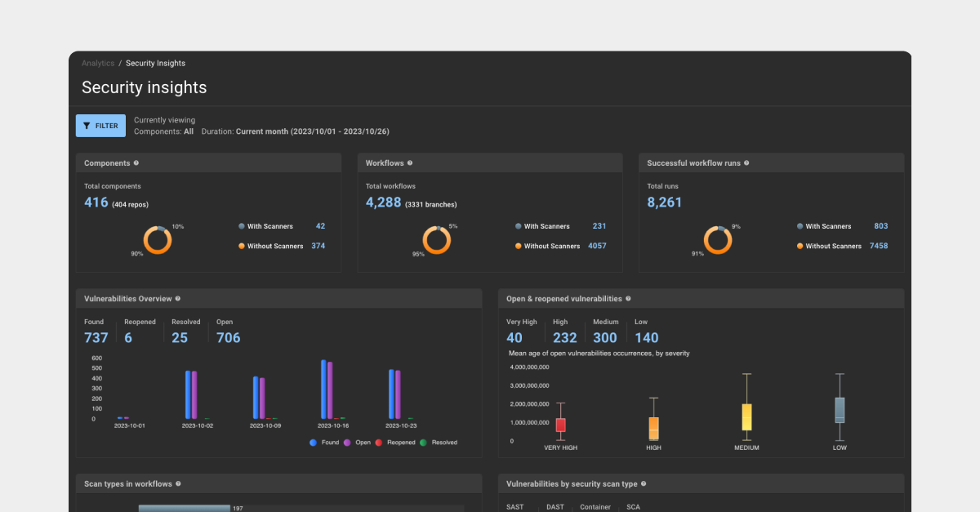This screenshot has width=980, height=512.
Task: Click the blue Found bar for 2023-10-02
Action: [188, 394]
